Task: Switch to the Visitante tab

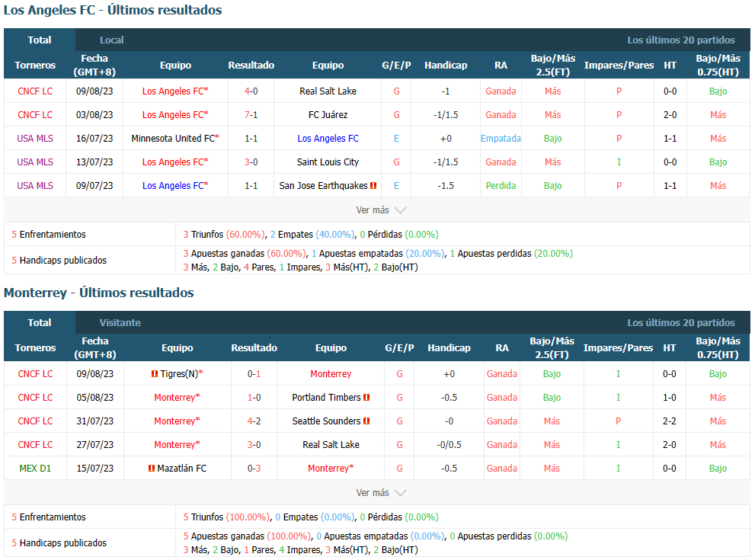Action: [x=120, y=322]
